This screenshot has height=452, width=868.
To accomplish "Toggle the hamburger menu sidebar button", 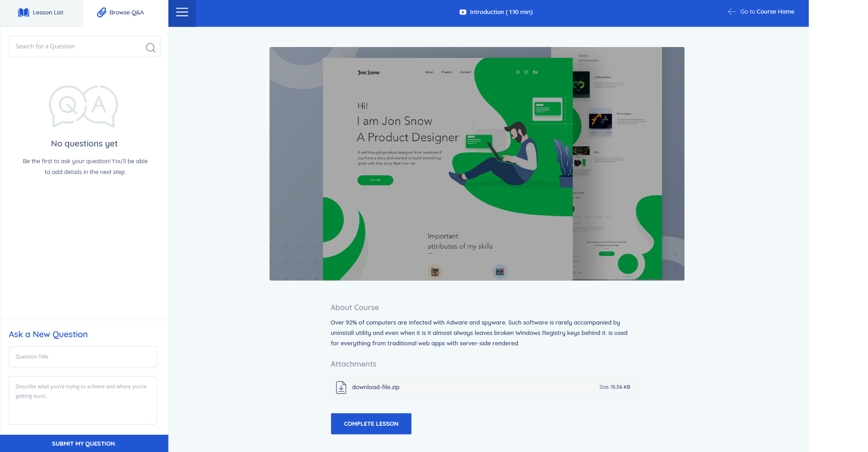I will coord(182,13).
